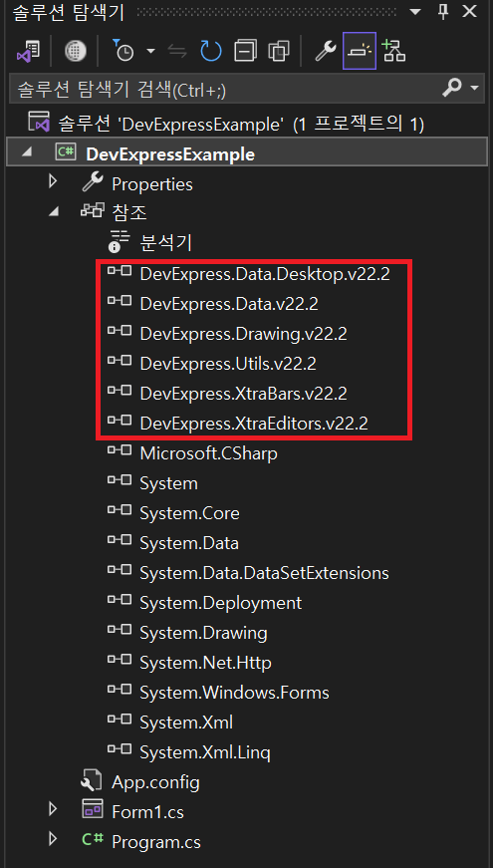The width and height of the screenshot is (493, 868).
Task: Select DevExpress.Data.Desktop.v22.2 reference
Action: coord(265,273)
